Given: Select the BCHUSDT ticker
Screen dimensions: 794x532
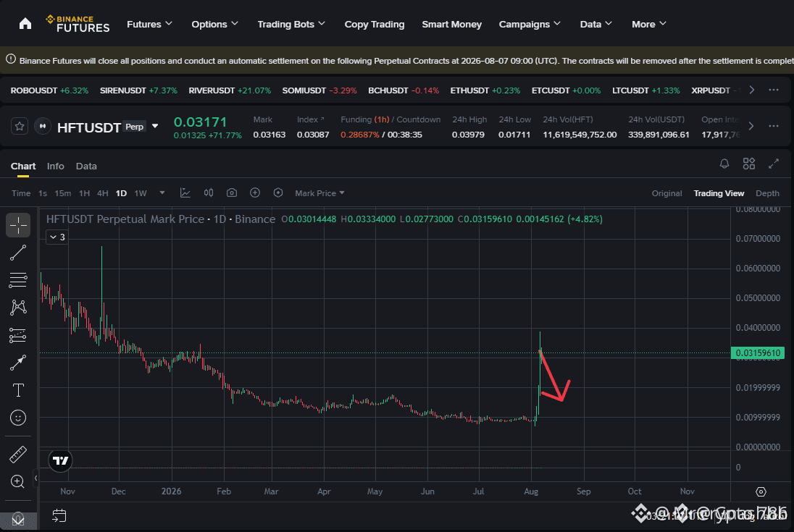Looking at the screenshot, I should 403,90.
